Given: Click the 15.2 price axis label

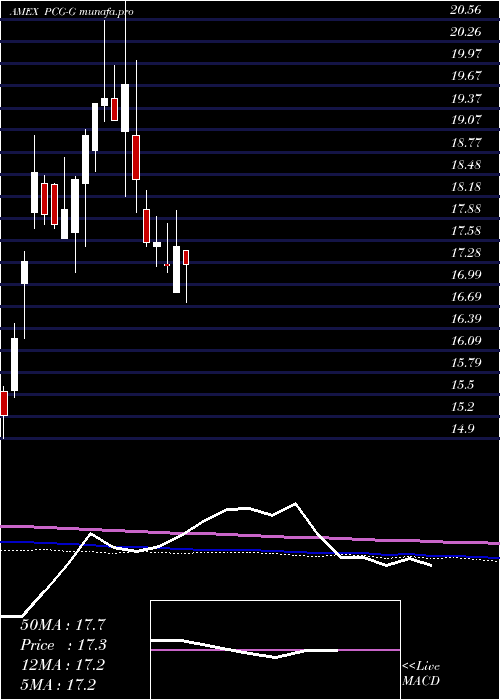Looking at the screenshot, I should pos(462,406).
